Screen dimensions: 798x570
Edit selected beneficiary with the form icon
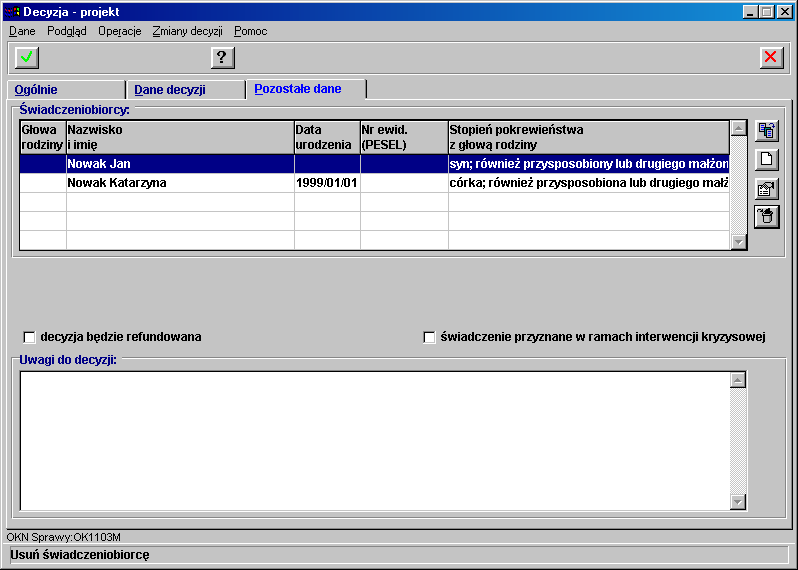tap(766, 189)
